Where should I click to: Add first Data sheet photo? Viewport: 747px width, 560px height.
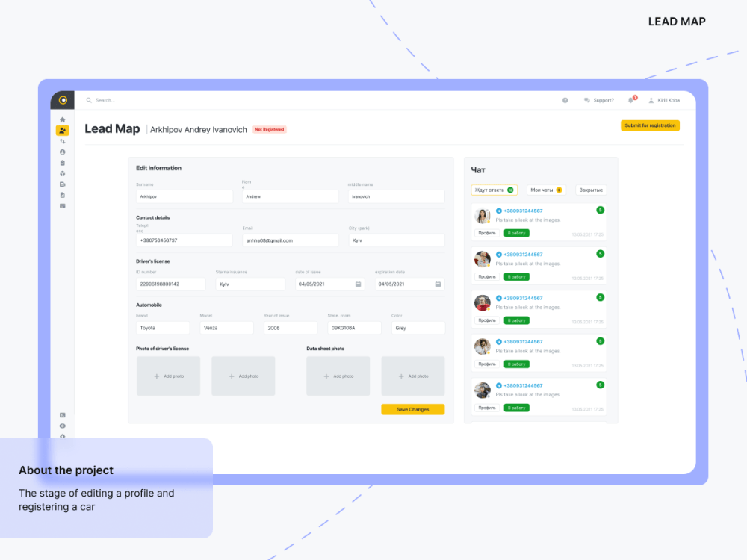coord(338,376)
